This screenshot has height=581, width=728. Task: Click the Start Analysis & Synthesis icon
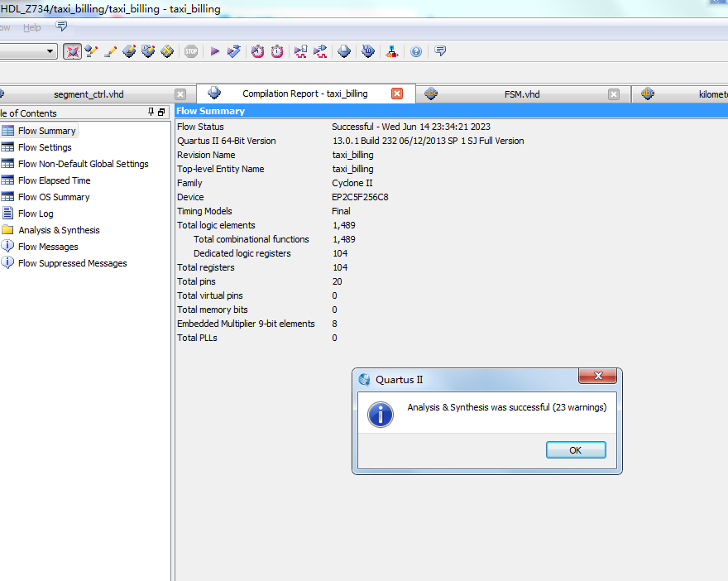tap(234, 51)
